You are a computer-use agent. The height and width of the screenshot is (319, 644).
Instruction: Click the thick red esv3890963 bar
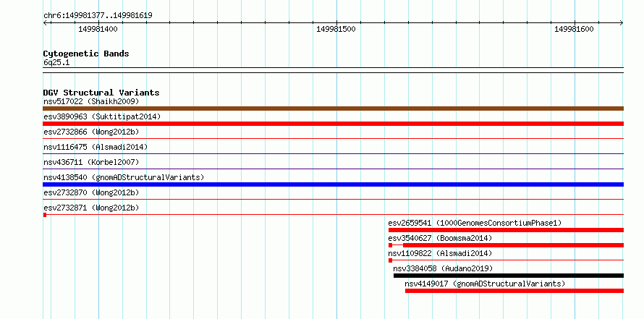333,124
